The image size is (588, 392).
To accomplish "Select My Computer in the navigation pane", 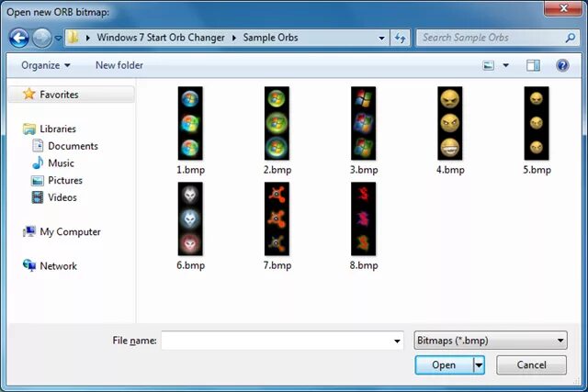I will (70, 232).
